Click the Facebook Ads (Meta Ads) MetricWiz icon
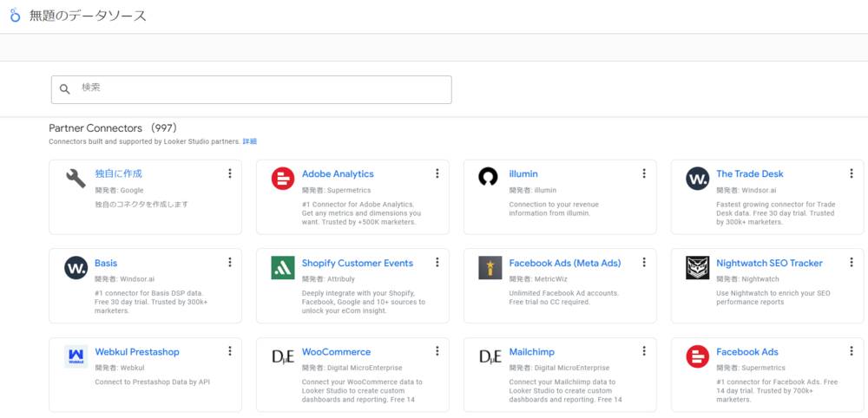This screenshot has width=868, height=418. (490, 268)
